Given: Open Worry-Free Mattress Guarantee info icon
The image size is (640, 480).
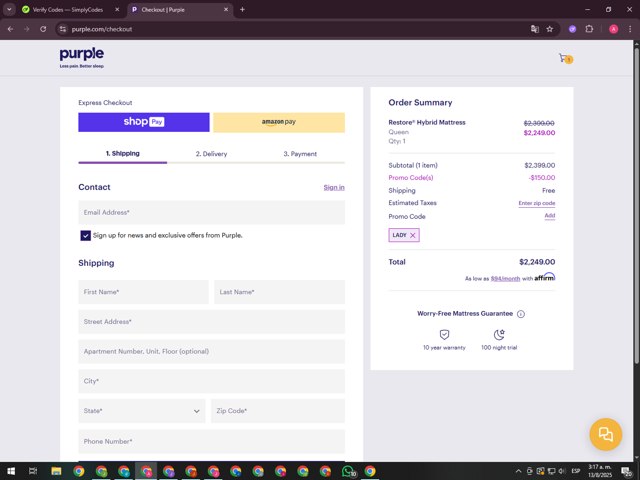Looking at the screenshot, I should coord(521,314).
